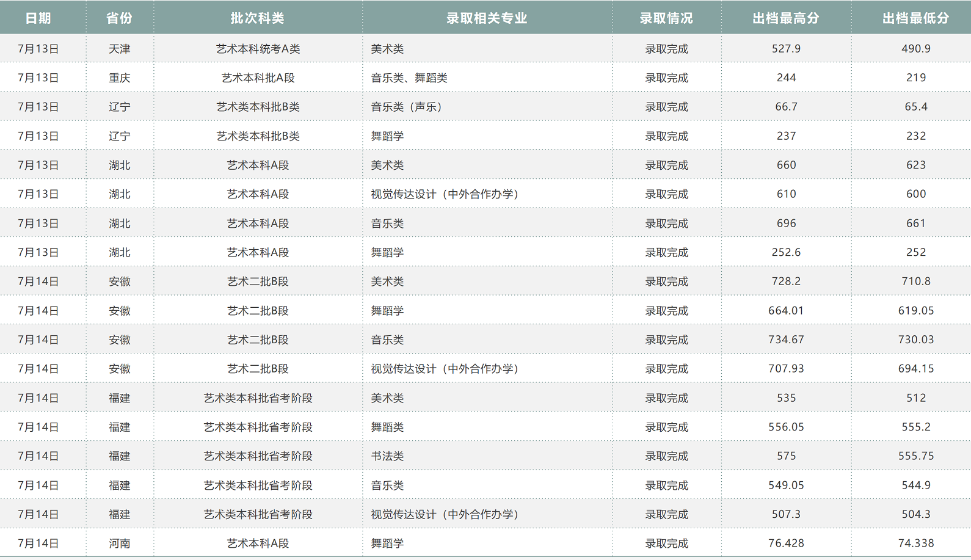Select the 天津 province cell
The height and width of the screenshot is (560, 971).
click(119, 49)
